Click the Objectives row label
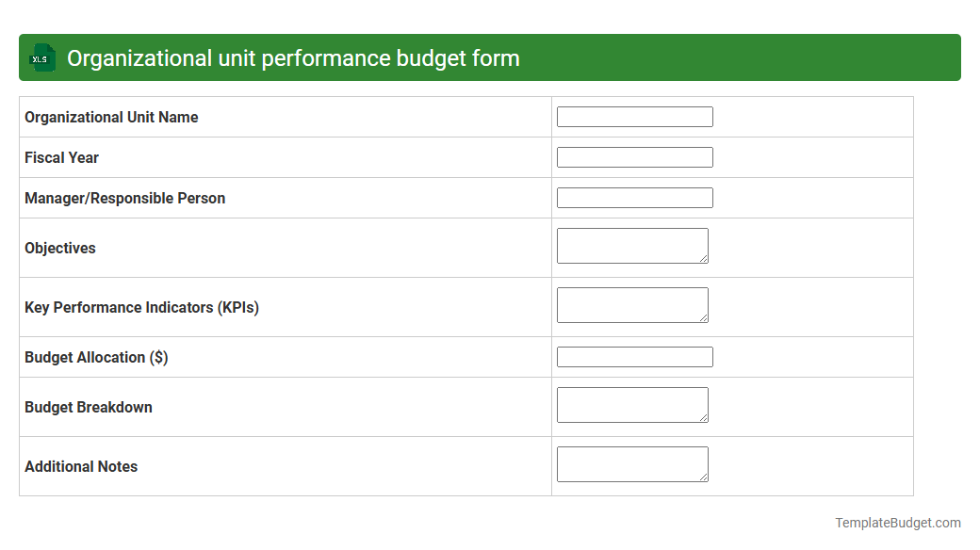980x550 pixels. pos(59,248)
